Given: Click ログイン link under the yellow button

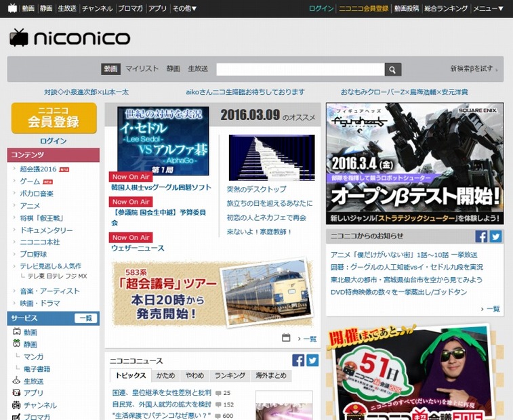Looking at the screenshot, I should coord(53,141).
